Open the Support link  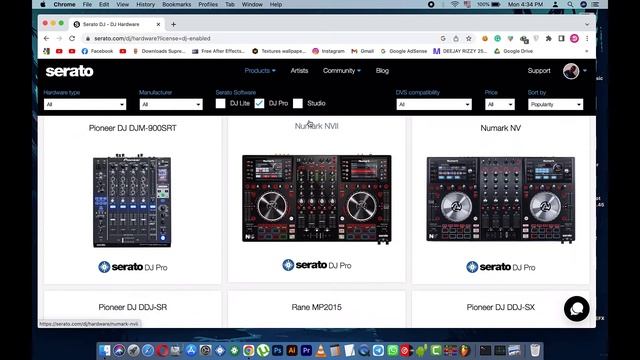coord(539,71)
